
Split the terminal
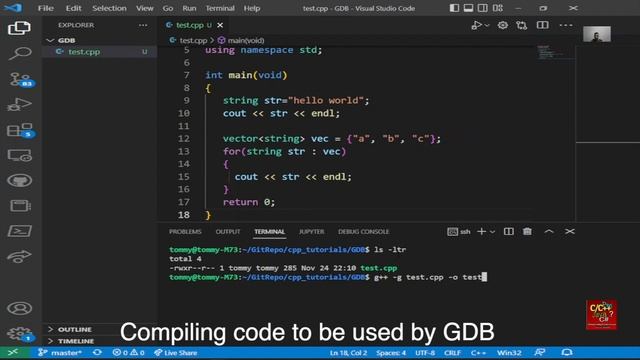pyautogui.click(x=509, y=231)
